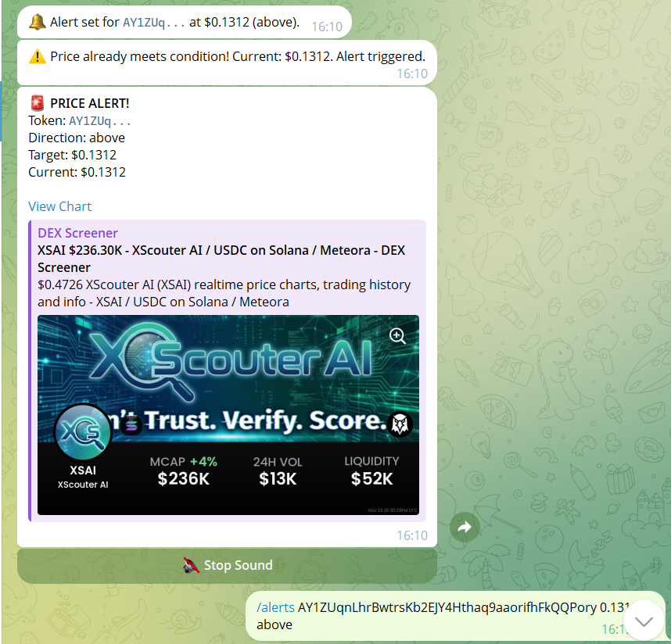
Task: Click the Target: $0.1312 line
Action: [72, 155]
